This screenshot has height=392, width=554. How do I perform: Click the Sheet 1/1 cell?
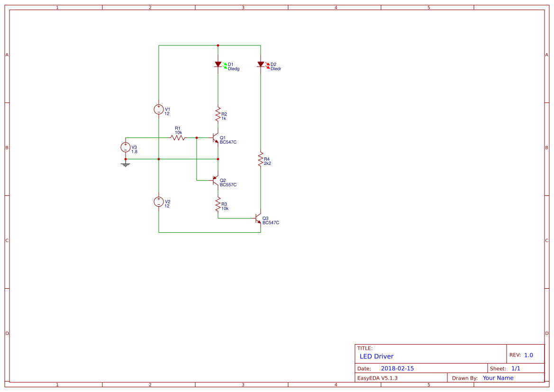[504, 368]
